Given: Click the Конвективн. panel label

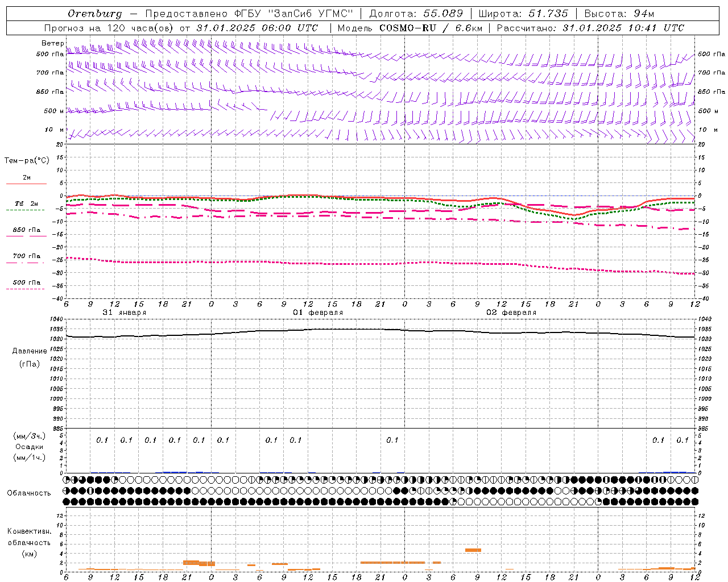Looking at the screenshot, I should click(30, 531).
